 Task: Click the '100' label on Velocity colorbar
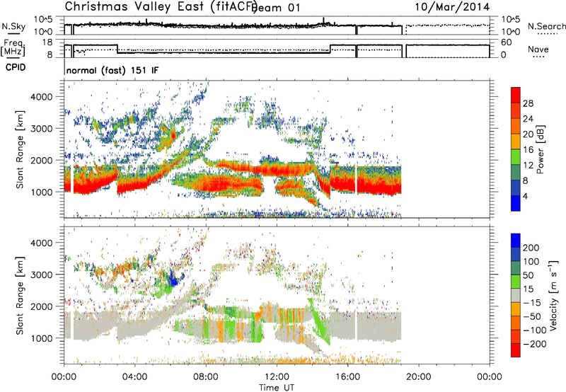531,262
